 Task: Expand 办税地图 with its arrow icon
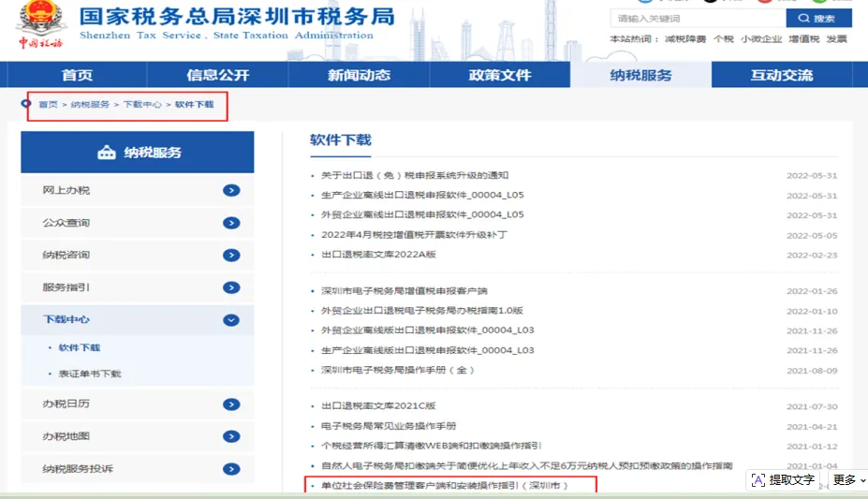coord(231,436)
